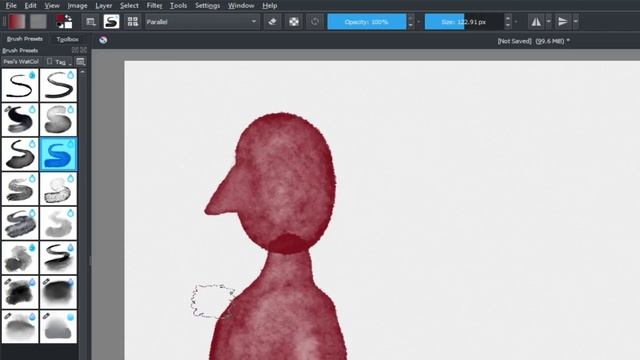Open the File menu
Viewport: 640px width, 360px height.
click(x=11, y=5)
